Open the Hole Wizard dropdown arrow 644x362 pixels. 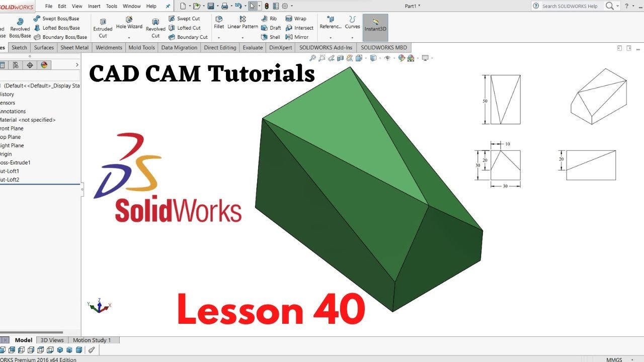129,38
